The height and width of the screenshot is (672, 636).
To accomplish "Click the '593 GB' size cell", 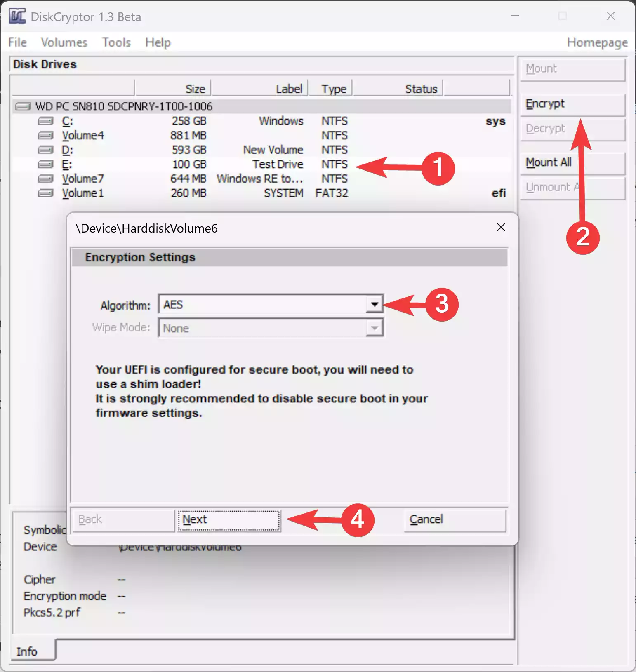I will [x=189, y=150].
